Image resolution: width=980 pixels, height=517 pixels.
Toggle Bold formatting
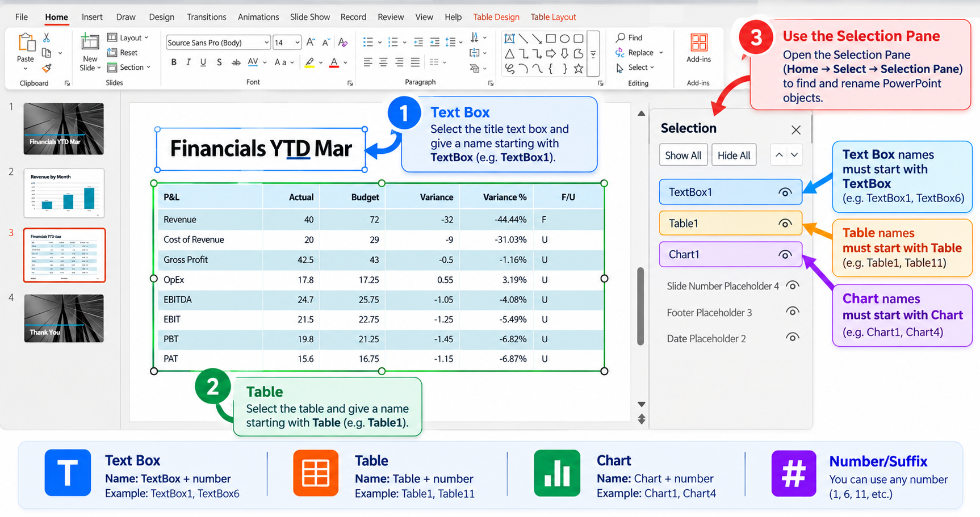[174, 62]
